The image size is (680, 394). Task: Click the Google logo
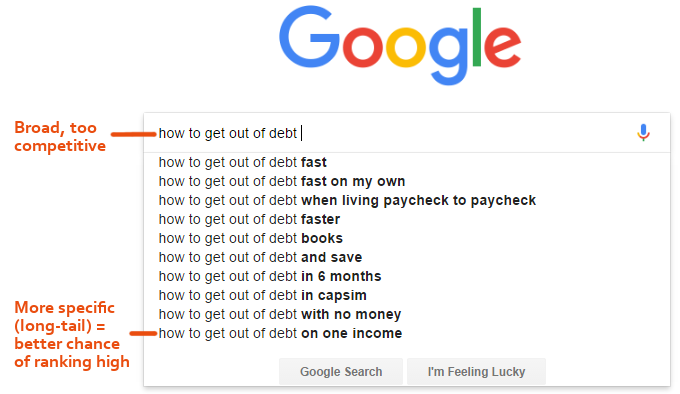pos(400,45)
